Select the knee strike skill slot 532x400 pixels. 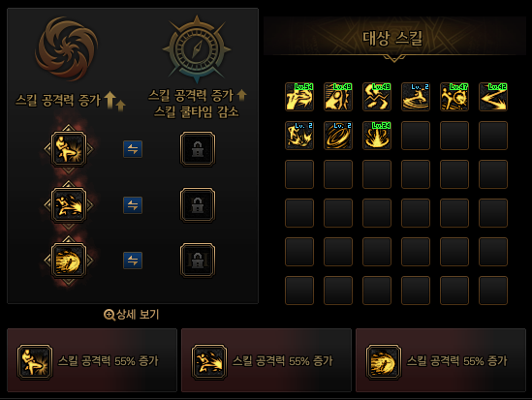[x=69, y=149]
